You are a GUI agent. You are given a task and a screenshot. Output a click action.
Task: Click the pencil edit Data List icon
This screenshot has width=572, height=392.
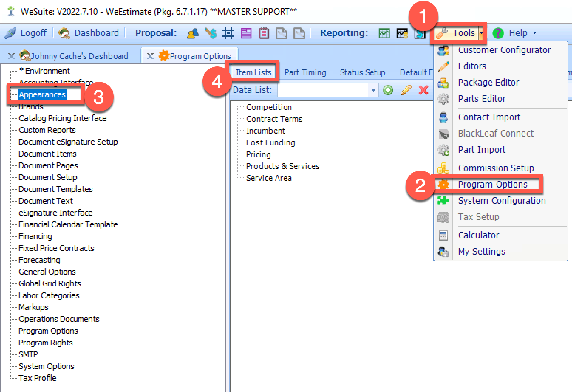[x=406, y=90]
